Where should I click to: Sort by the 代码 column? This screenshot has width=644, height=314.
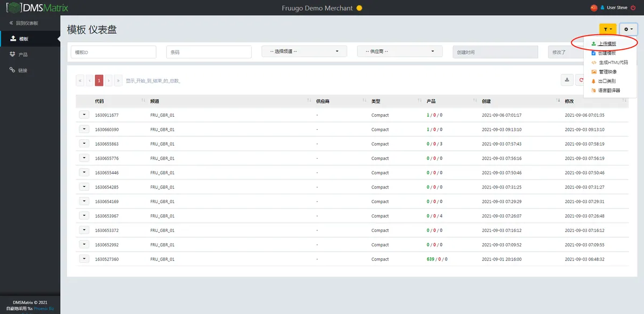click(x=120, y=101)
